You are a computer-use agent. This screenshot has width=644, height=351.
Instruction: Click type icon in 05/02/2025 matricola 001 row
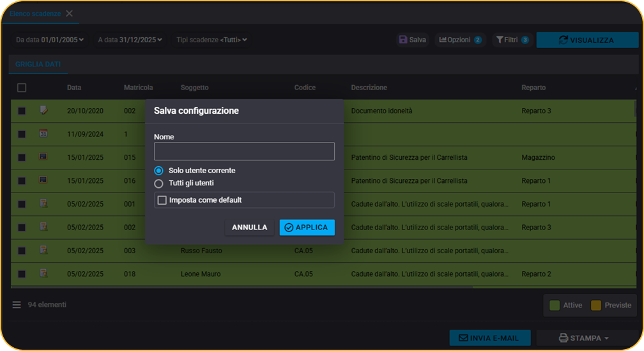pos(43,203)
